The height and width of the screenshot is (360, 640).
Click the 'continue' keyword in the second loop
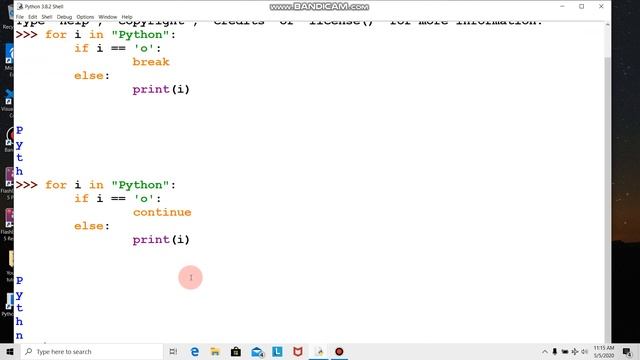coord(162,212)
